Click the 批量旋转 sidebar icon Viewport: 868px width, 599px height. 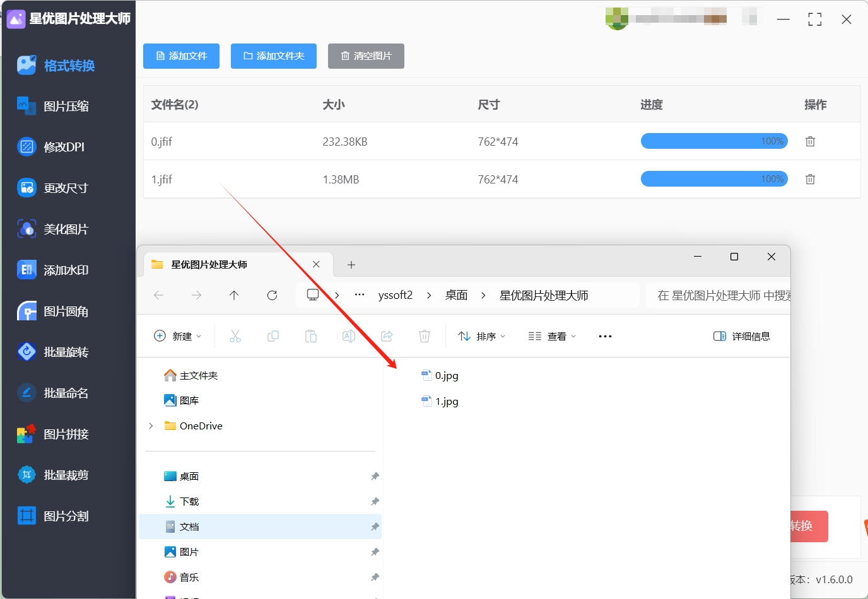tap(26, 352)
